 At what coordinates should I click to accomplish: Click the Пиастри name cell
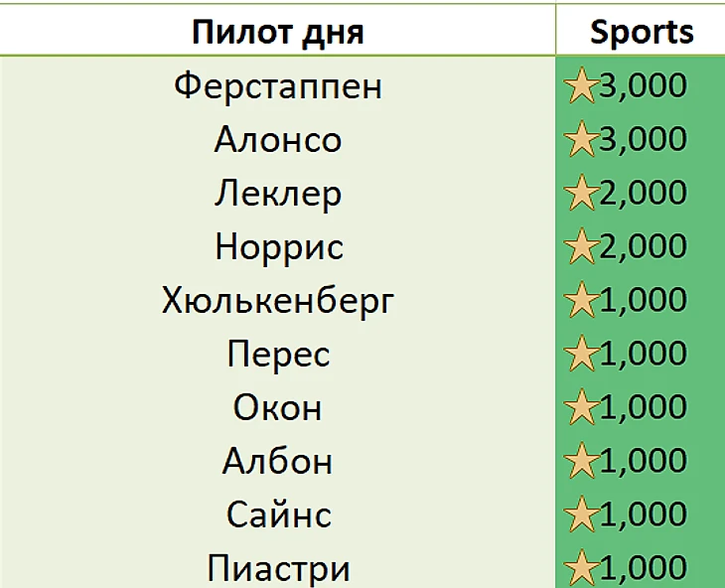pos(278,569)
